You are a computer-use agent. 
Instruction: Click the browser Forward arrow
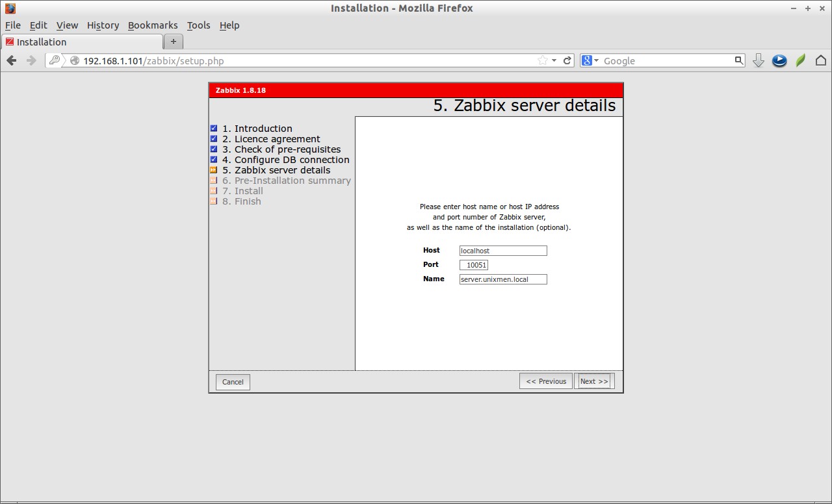click(x=31, y=60)
